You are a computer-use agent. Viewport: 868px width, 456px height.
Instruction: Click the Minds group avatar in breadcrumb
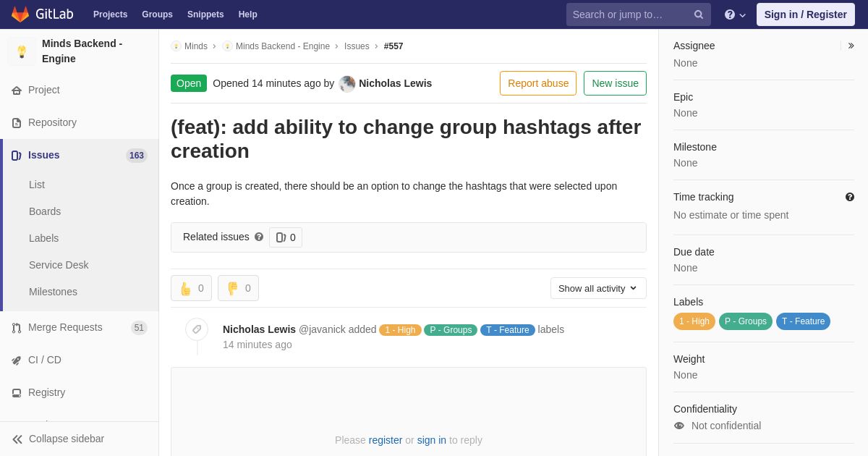[x=176, y=46]
